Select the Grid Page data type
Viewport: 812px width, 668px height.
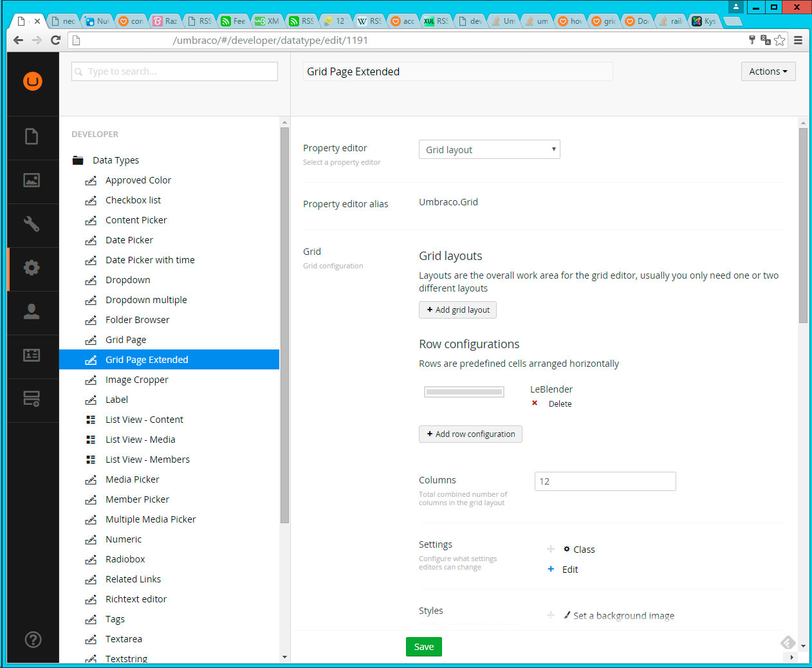[125, 340]
